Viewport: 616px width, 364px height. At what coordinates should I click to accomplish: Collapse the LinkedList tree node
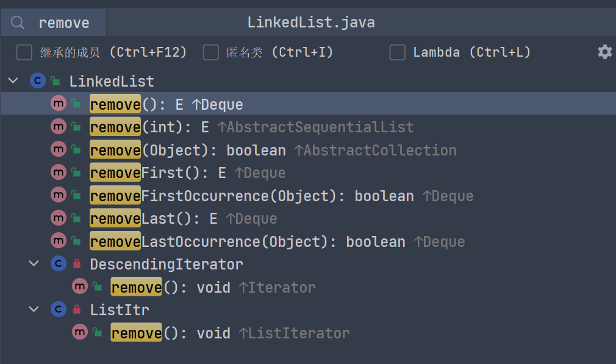tap(13, 81)
